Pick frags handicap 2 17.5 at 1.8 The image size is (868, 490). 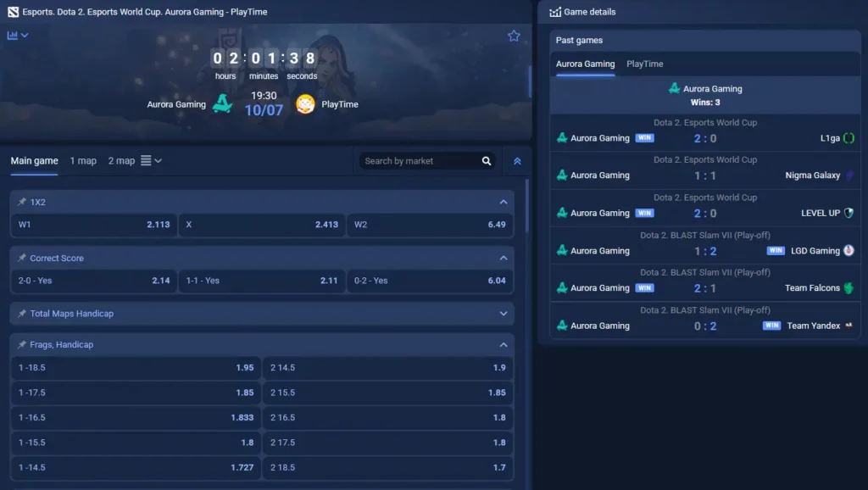pos(388,443)
